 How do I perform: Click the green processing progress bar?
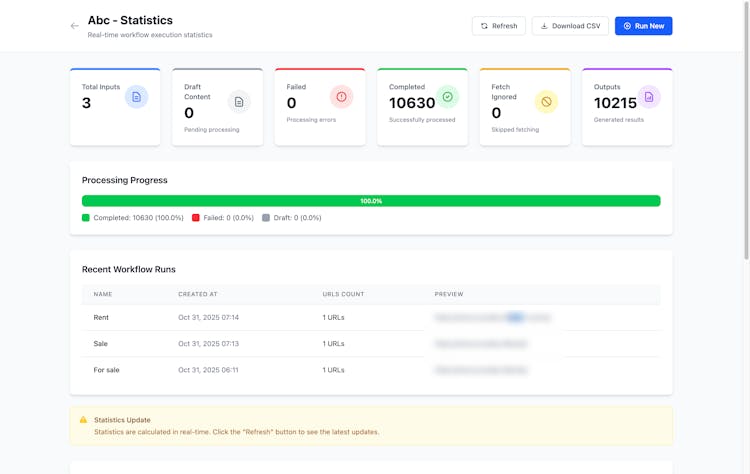[x=371, y=201]
